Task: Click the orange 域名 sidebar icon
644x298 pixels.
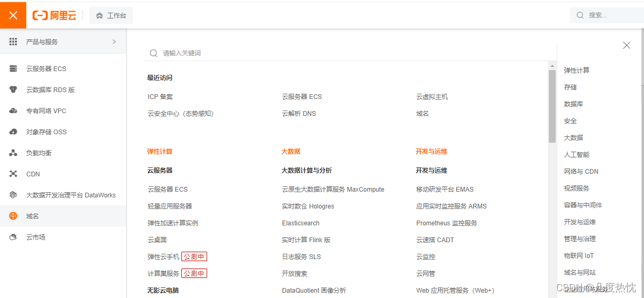Action: [14, 216]
